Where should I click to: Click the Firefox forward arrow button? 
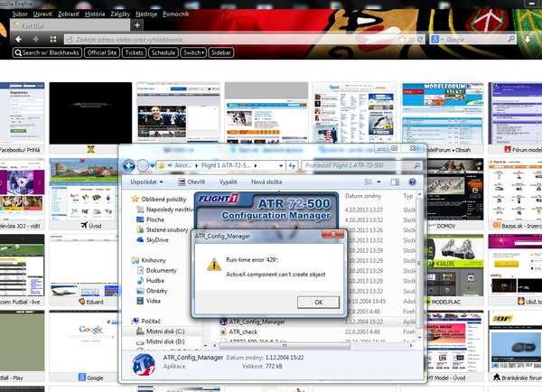pyautogui.click(x=35, y=40)
